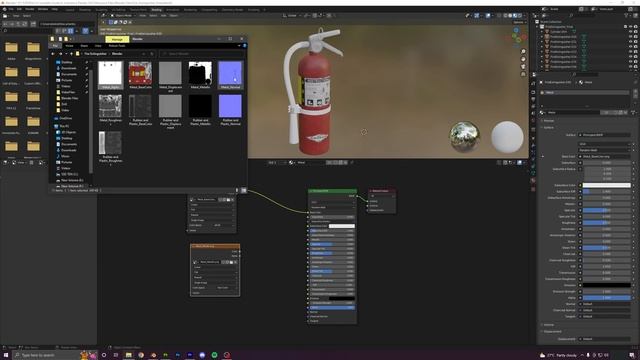Open the Surface Principled BSDF dropdown

(x=604, y=135)
